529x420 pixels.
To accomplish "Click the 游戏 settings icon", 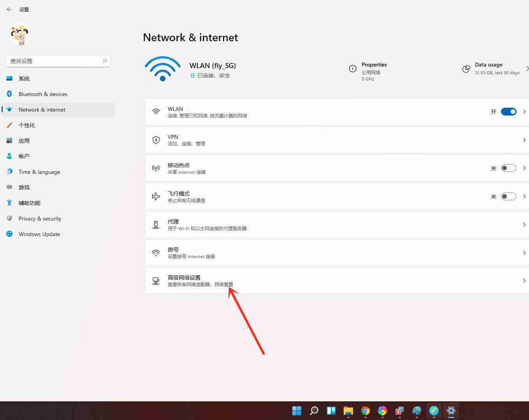I will (x=9, y=187).
